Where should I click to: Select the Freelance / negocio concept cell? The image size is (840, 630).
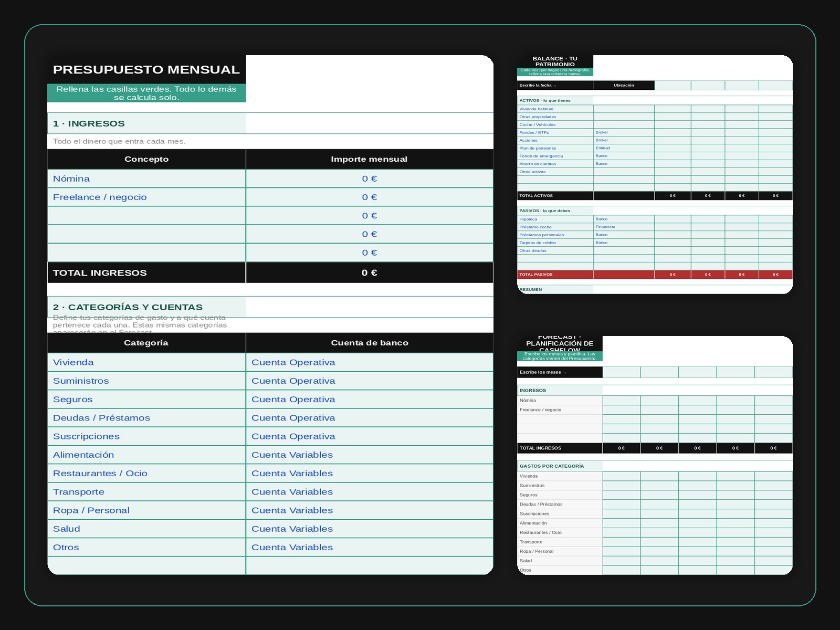point(146,197)
